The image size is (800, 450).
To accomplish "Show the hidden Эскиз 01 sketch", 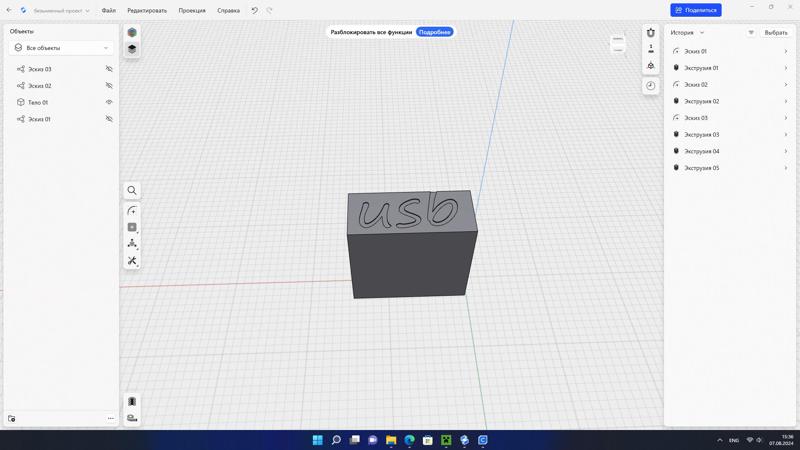I will tap(109, 119).
